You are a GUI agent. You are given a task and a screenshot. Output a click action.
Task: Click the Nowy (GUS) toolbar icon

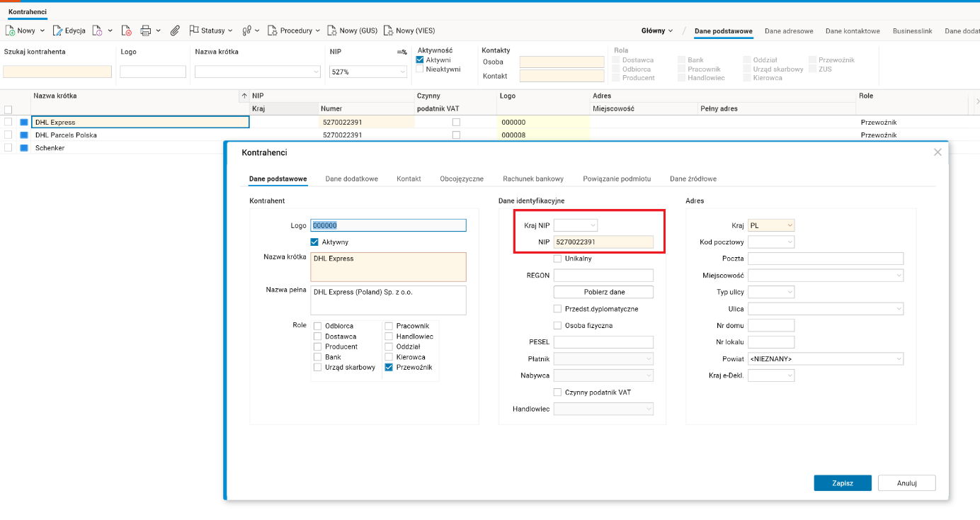pos(332,30)
